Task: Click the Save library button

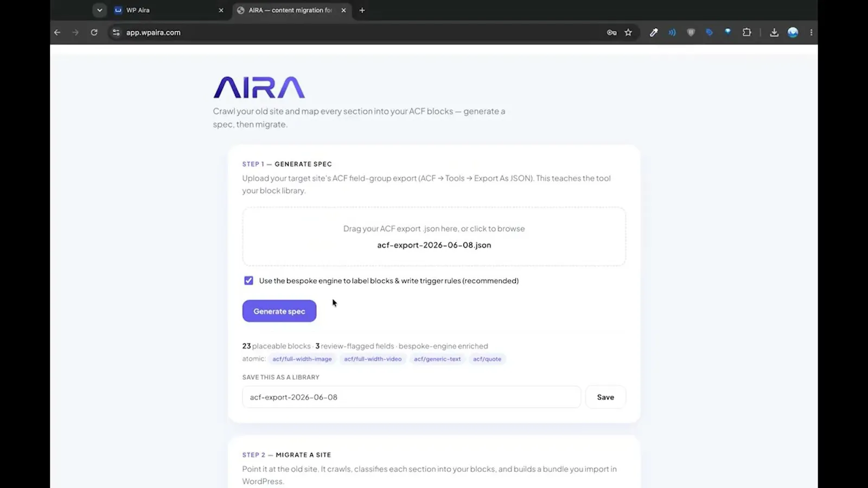Action: click(605, 397)
